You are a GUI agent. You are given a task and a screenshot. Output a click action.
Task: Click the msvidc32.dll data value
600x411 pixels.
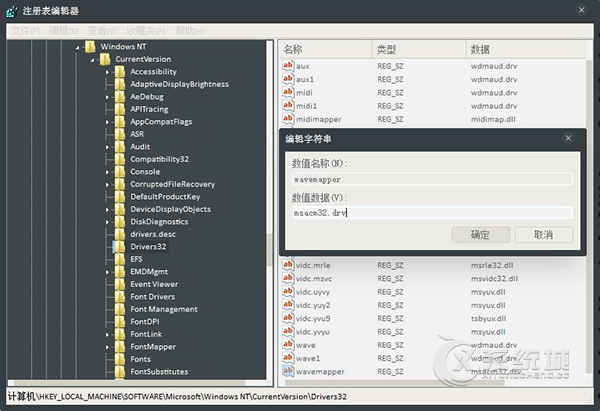pos(494,279)
